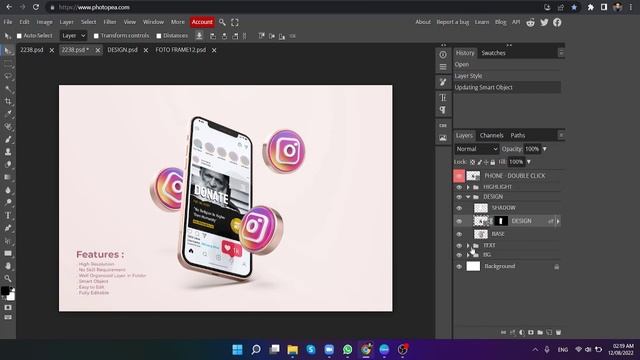The image size is (640, 360).
Task: Open the Blog link
Action: (x=500, y=22)
